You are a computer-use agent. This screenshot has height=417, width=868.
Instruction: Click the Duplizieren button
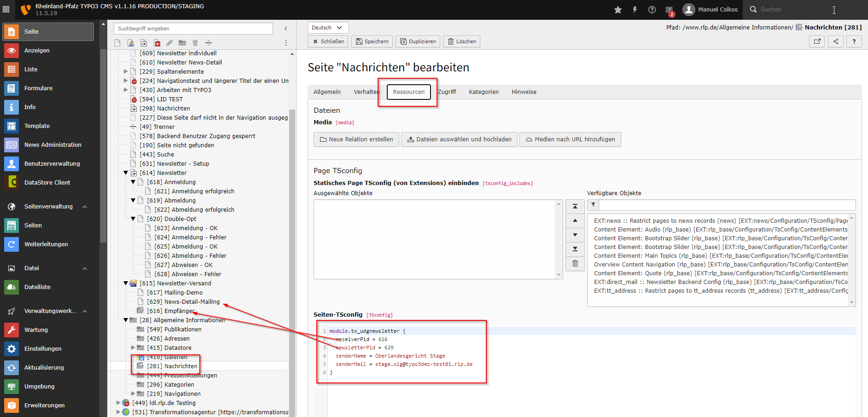[x=418, y=41]
